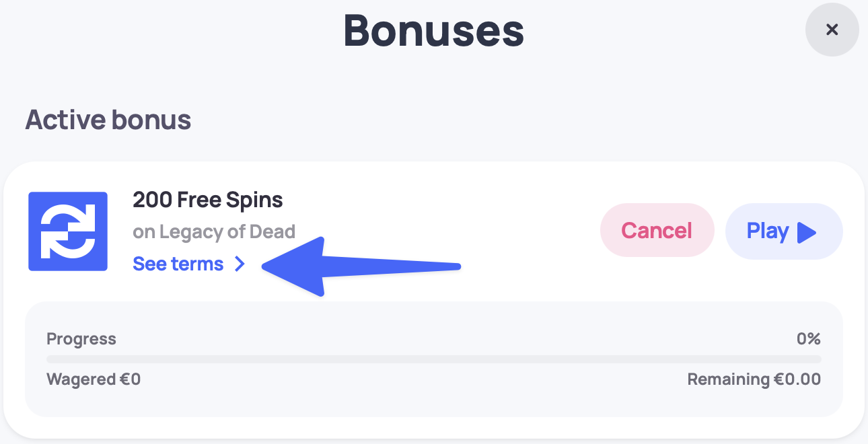Click the word "Spins" in the bonus title
The height and width of the screenshot is (444, 868).
click(255, 200)
